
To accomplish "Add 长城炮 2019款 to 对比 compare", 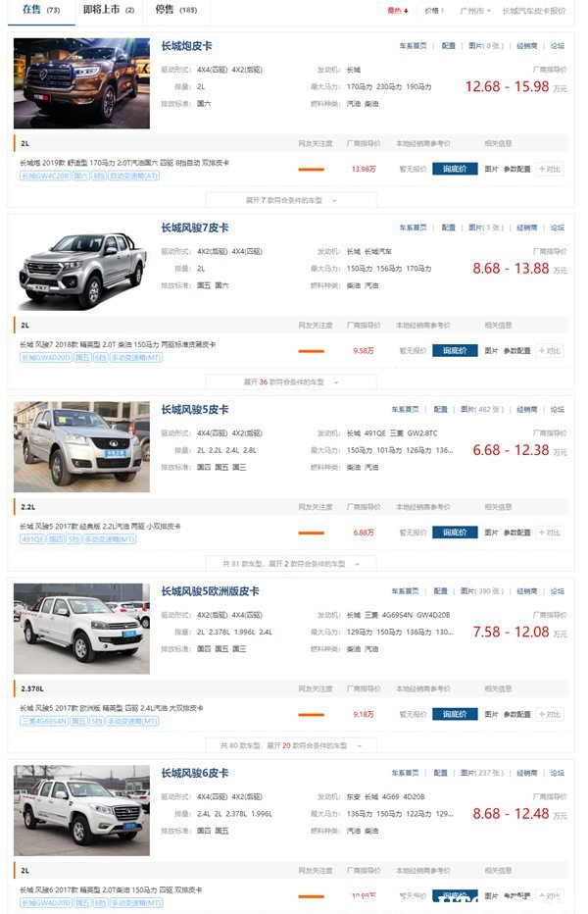I will point(549,169).
